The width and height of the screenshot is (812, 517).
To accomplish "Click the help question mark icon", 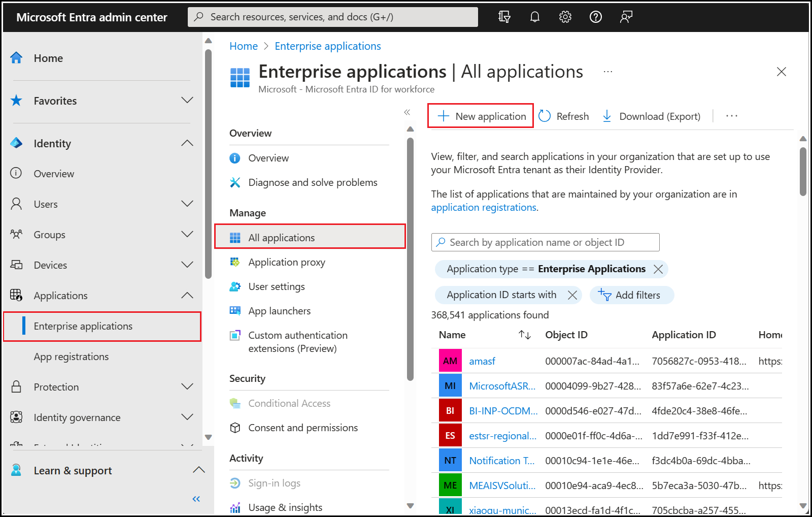I will pyautogui.click(x=595, y=17).
